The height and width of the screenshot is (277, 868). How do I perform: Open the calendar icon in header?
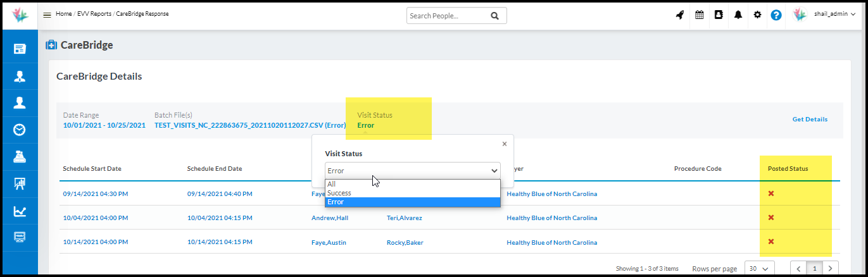[700, 15]
